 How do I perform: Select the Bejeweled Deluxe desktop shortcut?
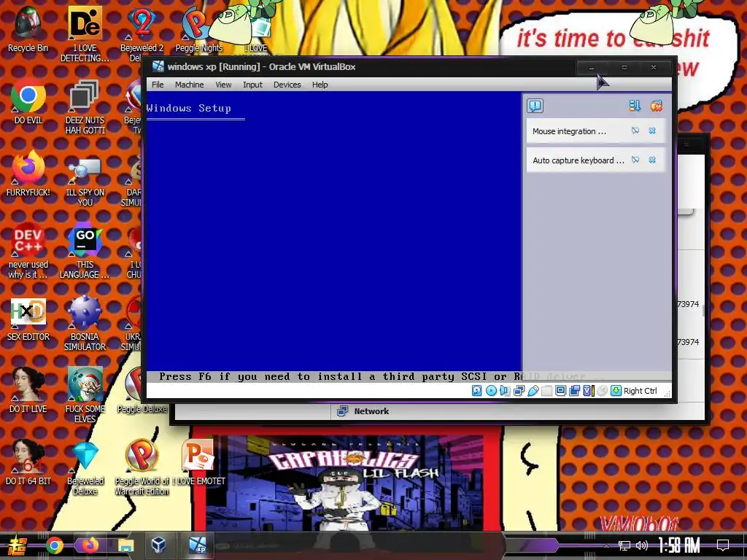[x=85, y=468]
